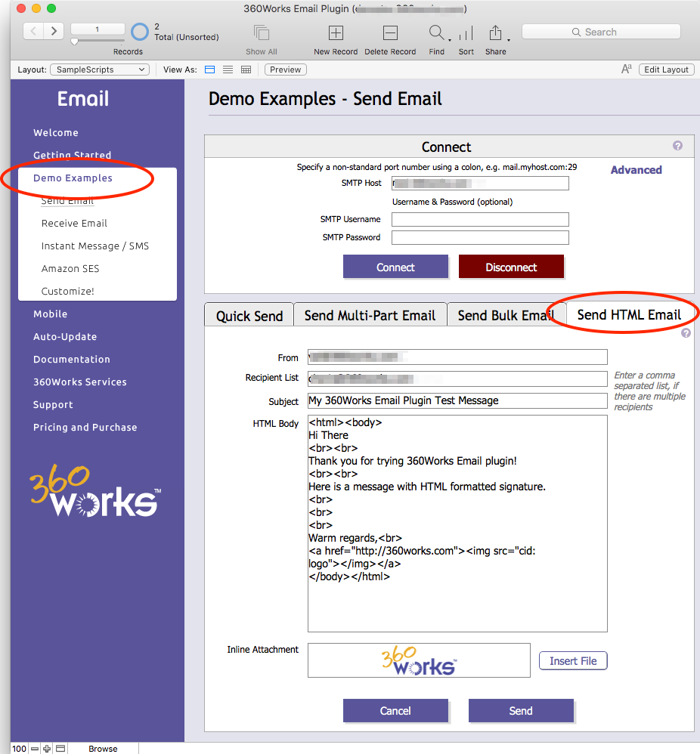Open the Browse mode pop-up menu
The width and height of the screenshot is (700, 754).
tap(103, 749)
